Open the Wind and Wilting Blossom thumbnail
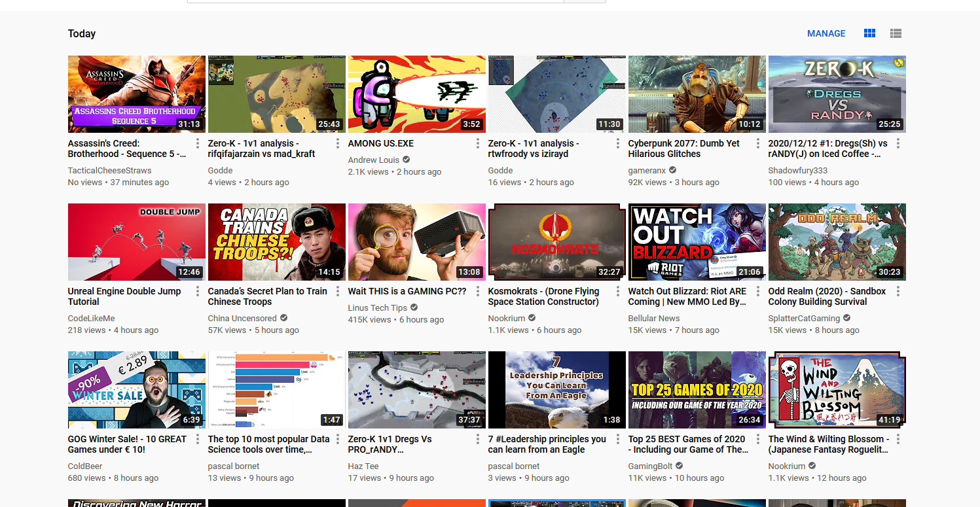This screenshot has height=507, width=980. (x=837, y=390)
